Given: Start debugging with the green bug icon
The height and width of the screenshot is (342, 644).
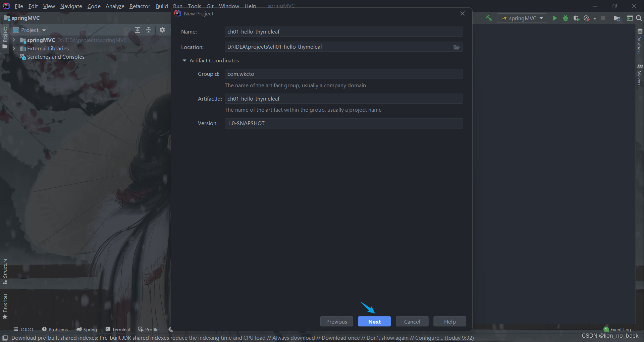Looking at the screenshot, I should [x=566, y=18].
